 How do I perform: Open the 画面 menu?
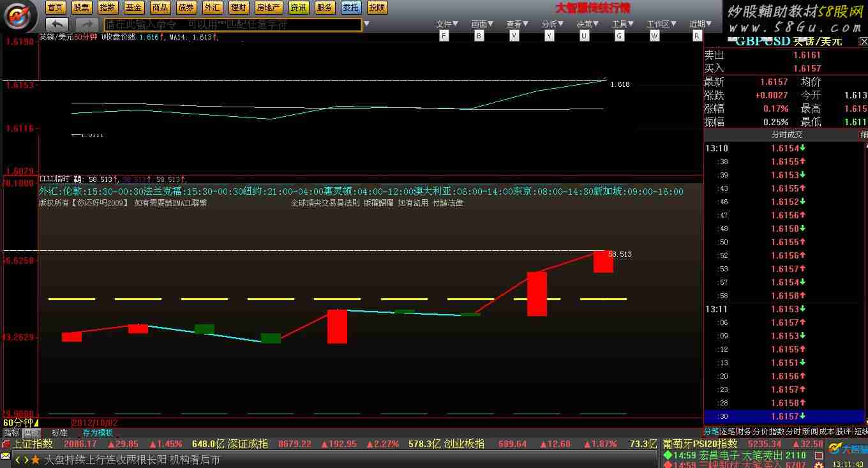click(483, 24)
